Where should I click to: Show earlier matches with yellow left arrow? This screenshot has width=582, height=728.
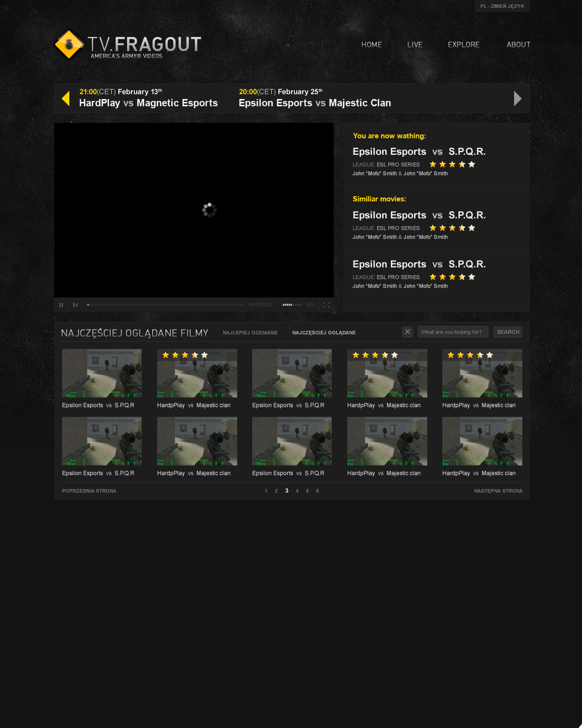pyautogui.click(x=66, y=99)
